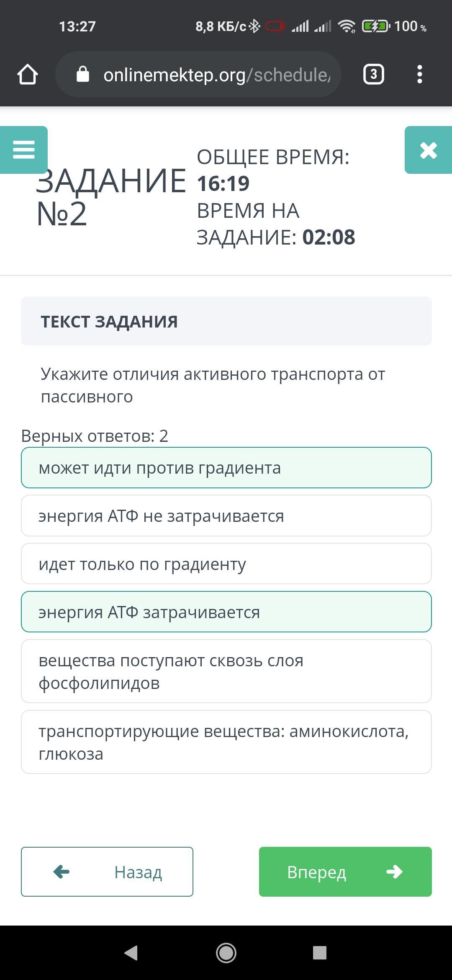Image resolution: width=452 pixels, height=980 pixels.
Task: Go back with the Назад button
Action: tap(107, 872)
